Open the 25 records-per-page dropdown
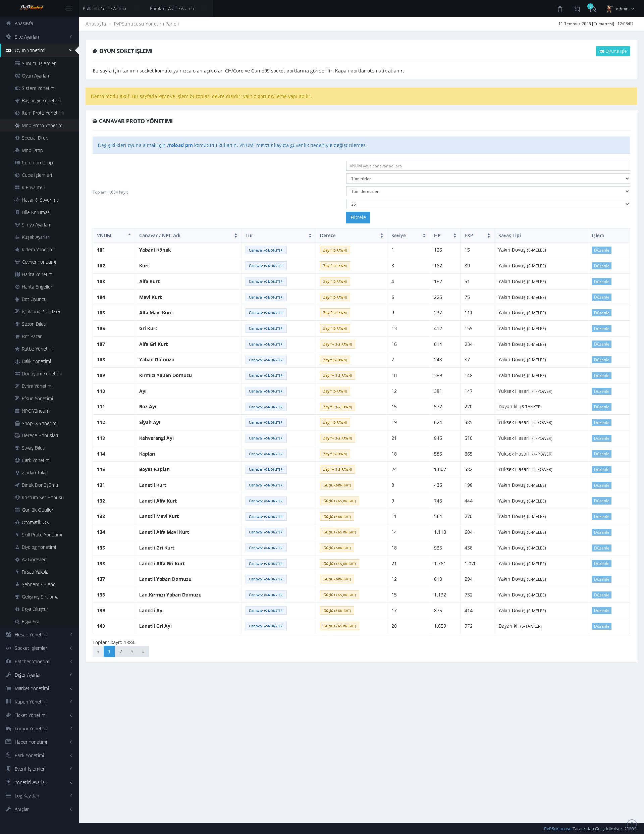Screen dimensions: 644x834 pos(488,204)
